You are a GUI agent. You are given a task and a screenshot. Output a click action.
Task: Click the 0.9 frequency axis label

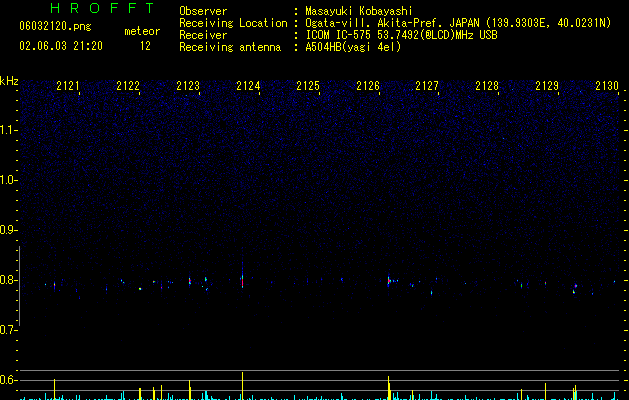tap(9, 230)
